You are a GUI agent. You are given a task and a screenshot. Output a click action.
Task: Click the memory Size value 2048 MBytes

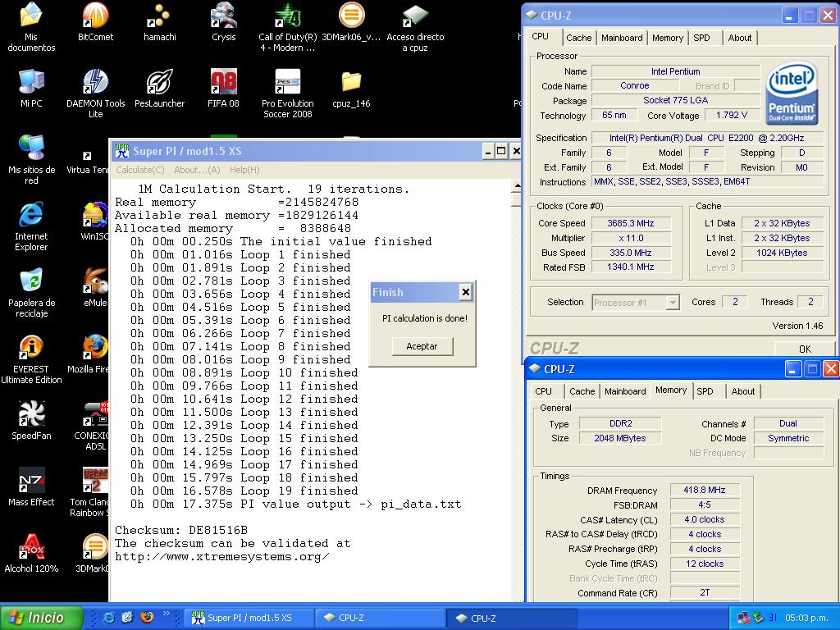coord(620,438)
